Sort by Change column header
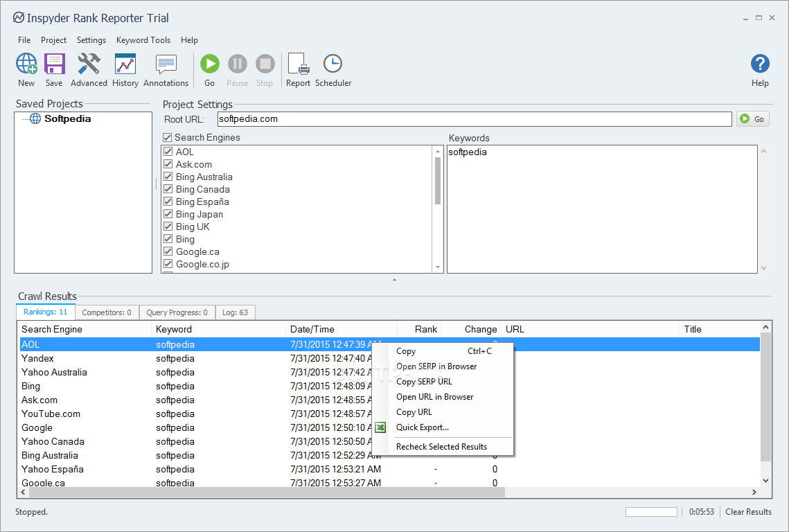 pos(471,329)
